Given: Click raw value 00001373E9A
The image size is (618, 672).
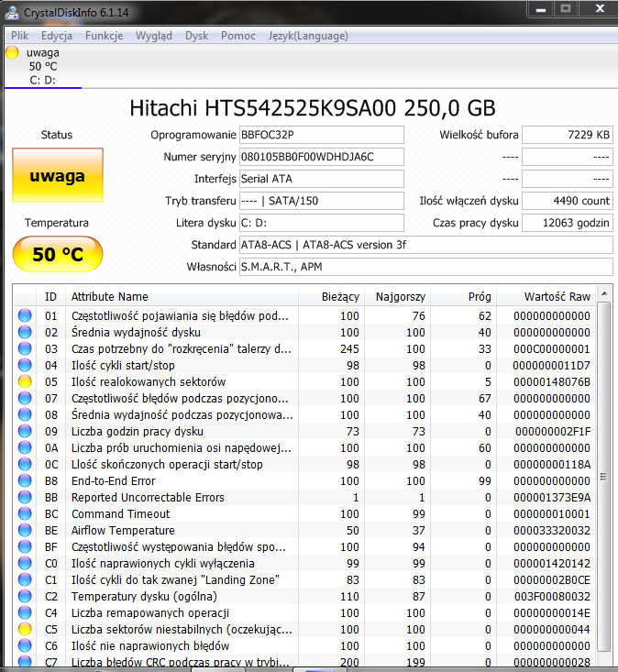Looking at the screenshot, I should point(552,497).
